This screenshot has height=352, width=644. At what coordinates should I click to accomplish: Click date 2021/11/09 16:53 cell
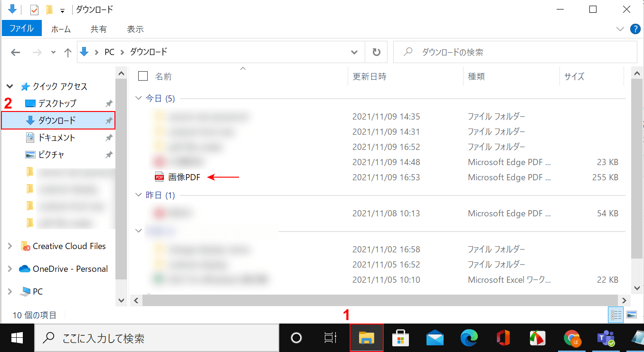coord(386,177)
